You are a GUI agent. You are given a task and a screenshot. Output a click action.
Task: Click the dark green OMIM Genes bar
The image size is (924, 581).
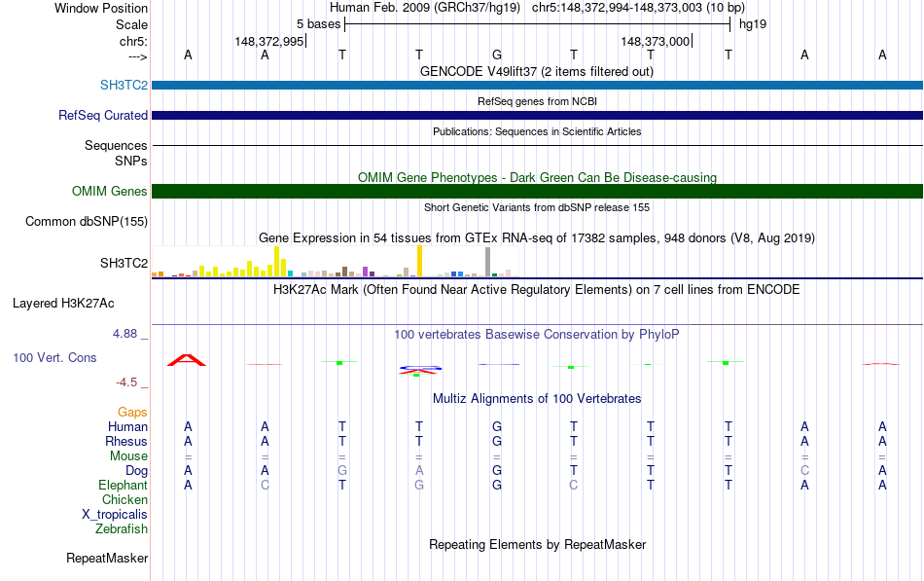[x=537, y=191]
